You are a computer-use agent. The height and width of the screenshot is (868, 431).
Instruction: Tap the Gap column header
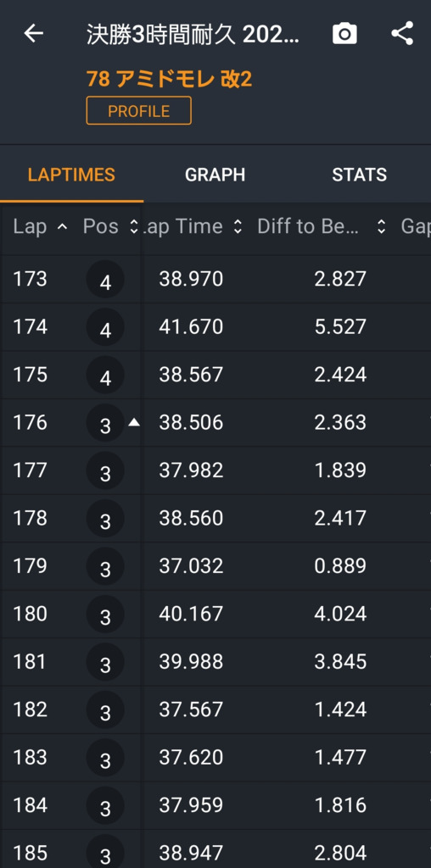[416, 226]
